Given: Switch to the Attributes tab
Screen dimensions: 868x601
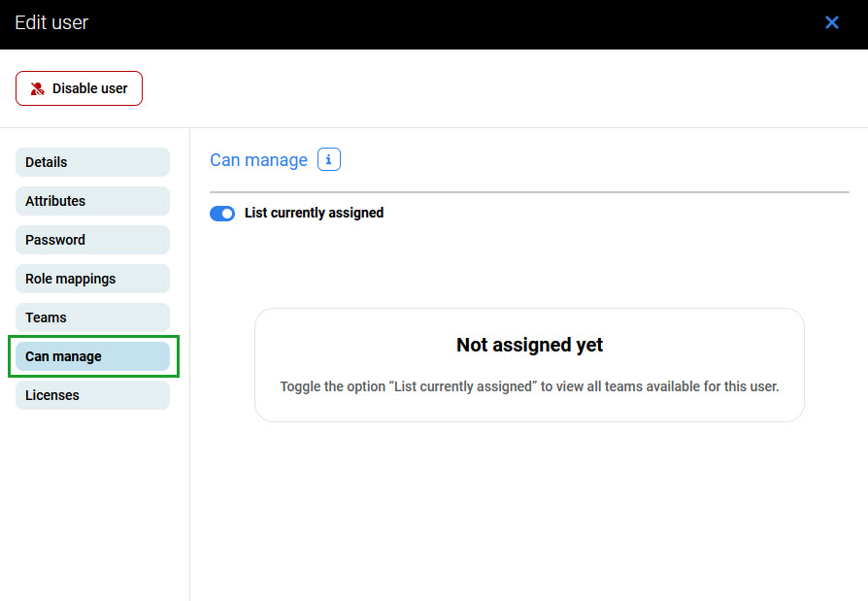Looking at the screenshot, I should 92,201.
